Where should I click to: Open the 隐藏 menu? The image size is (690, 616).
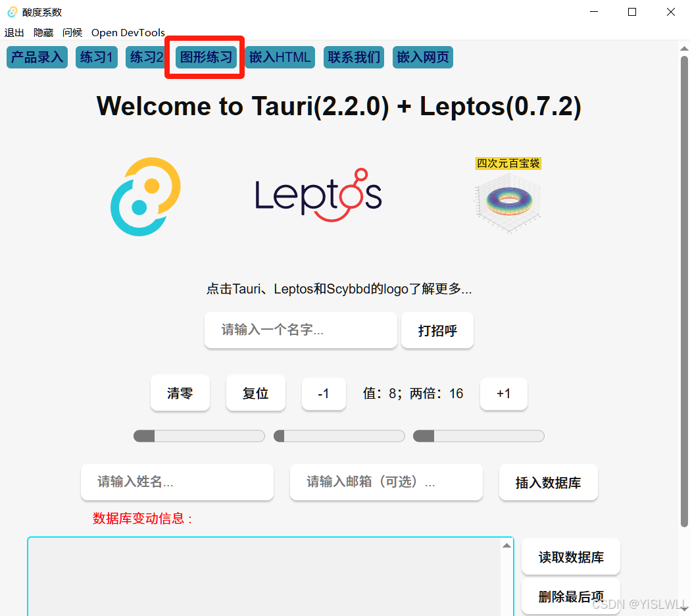(x=43, y=33)
